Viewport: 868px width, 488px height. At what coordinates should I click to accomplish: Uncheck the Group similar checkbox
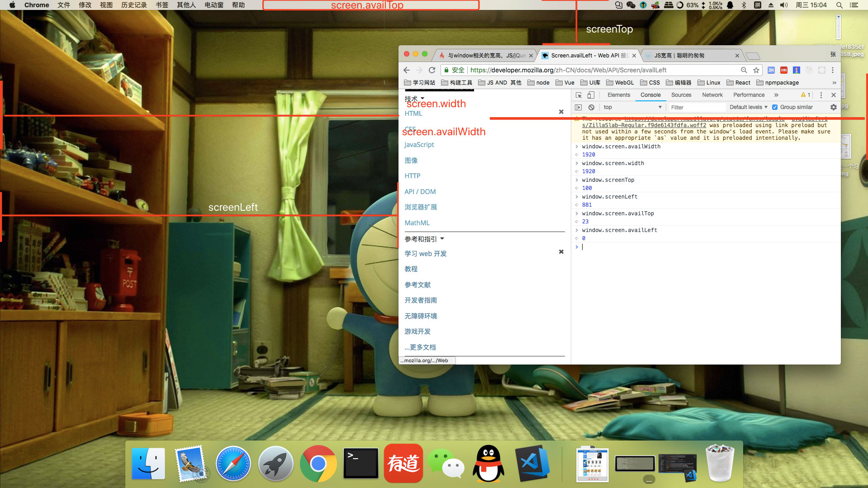pos(774,107)
